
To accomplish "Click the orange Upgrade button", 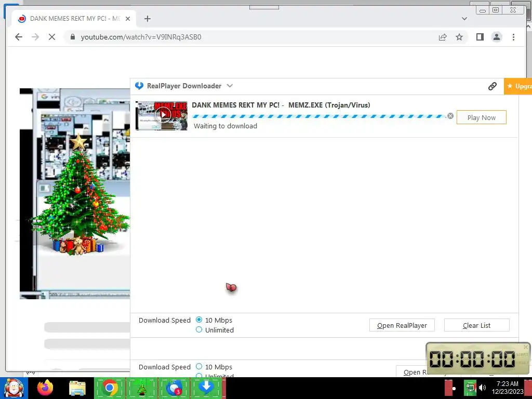I will tap(518, 86).
